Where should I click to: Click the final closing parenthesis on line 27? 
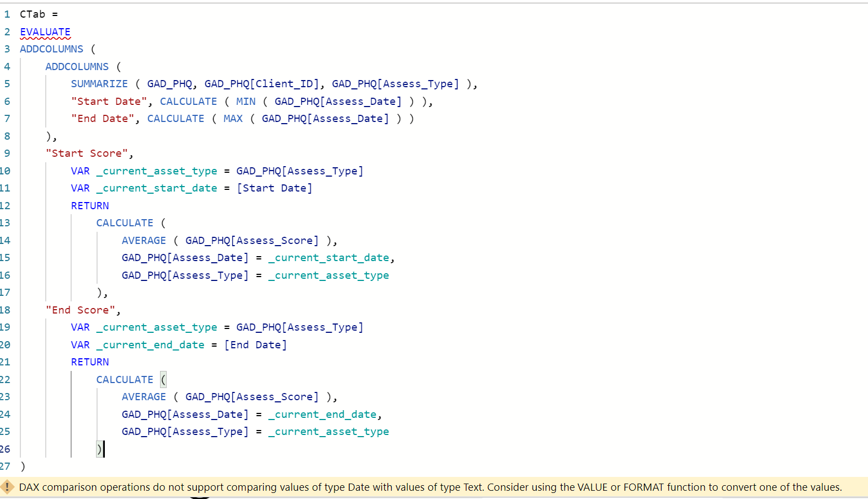coord(23,466)
